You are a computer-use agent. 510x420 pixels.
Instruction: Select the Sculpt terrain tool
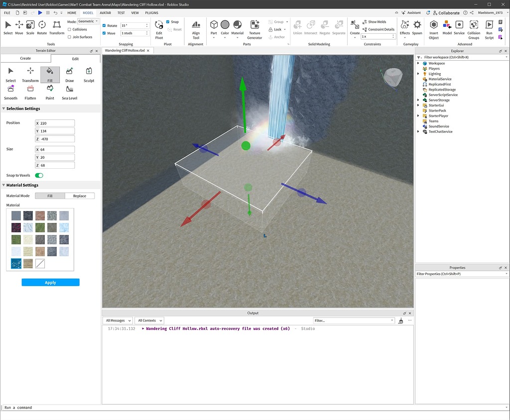89,76
